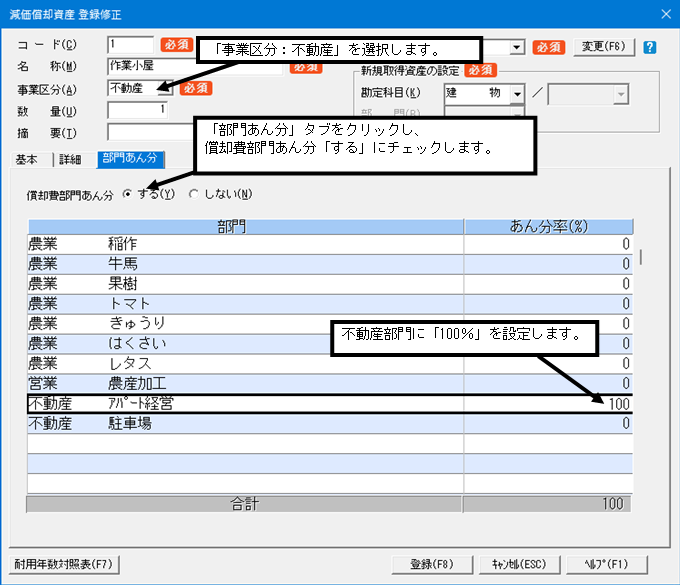680x587 pixels.
Task: Click the ｷｬﾝｾﾙ(ESC) button
Action: tap(519, 564)
